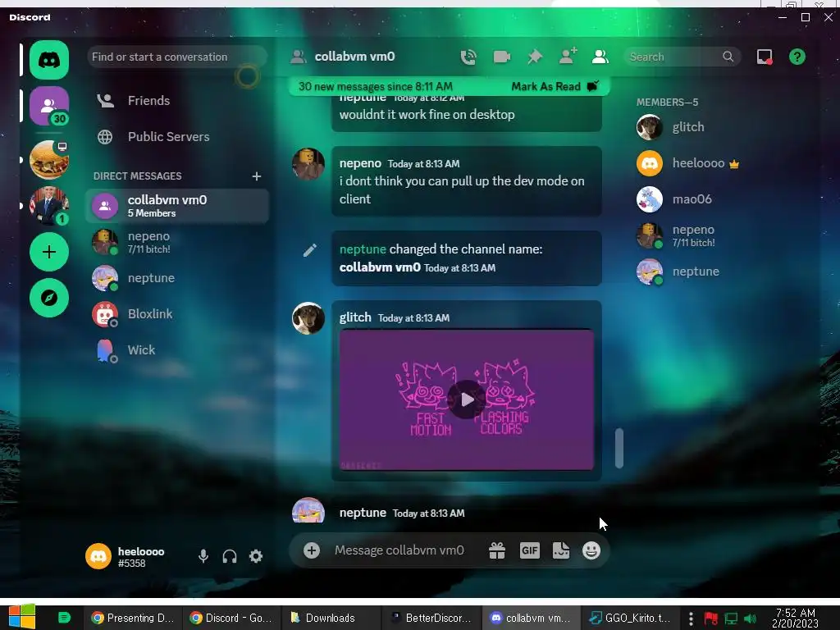Screen dimensions: 840x630
Task: Open the group DM shortcut with 30 badge
Action: pos(48,106)
